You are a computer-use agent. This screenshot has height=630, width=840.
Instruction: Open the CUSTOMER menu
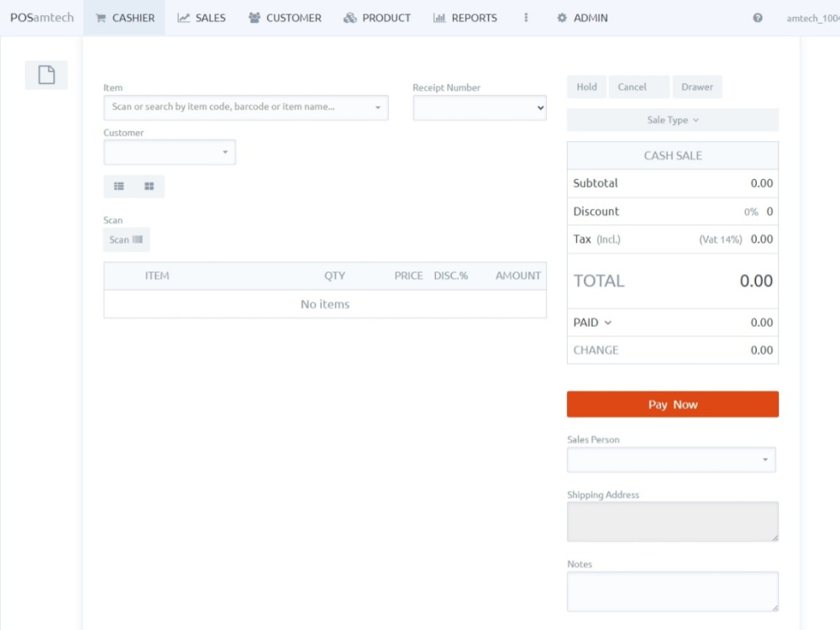pyautogui.click(x=285, y=18)
